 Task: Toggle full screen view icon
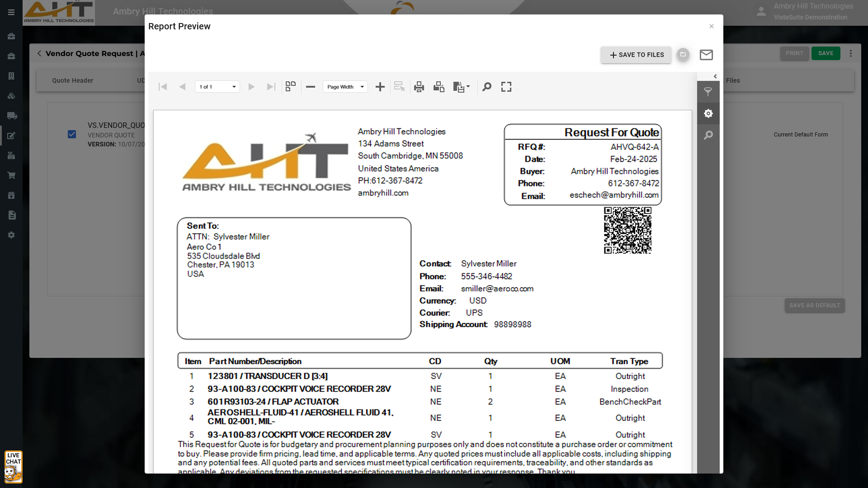pos(506,87)
